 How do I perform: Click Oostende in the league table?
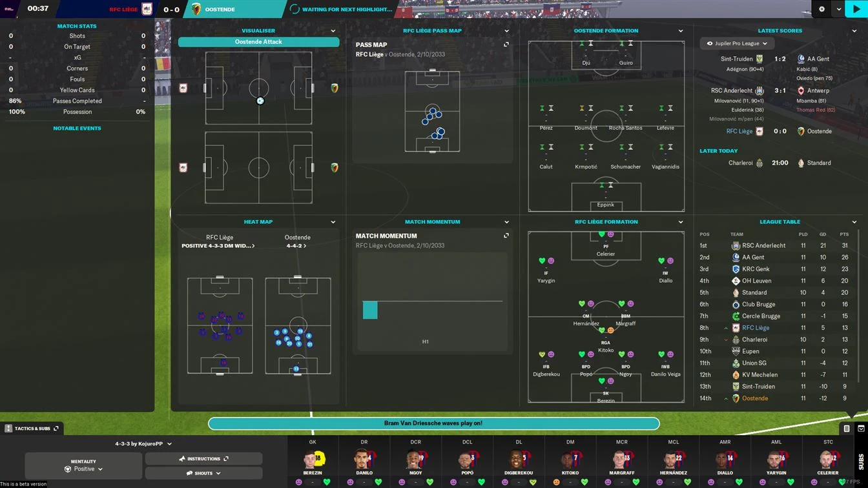coord(755,398)
